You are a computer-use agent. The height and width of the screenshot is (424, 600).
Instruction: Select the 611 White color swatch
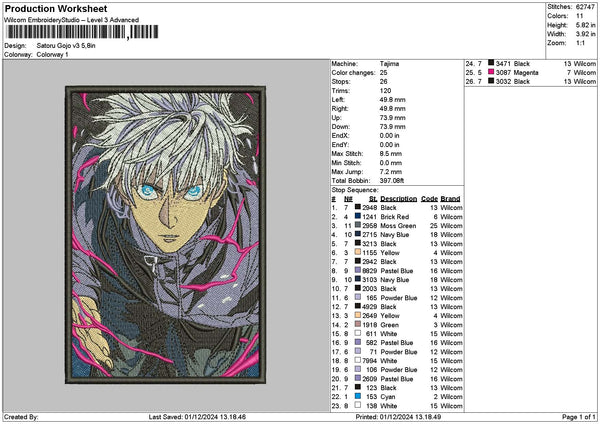[357, 333]
